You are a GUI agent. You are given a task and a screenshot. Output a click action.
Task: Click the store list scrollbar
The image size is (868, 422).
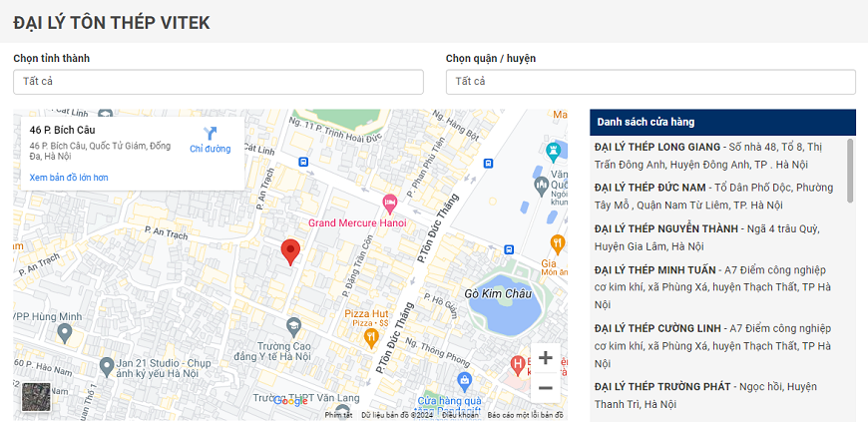(850, 171)
